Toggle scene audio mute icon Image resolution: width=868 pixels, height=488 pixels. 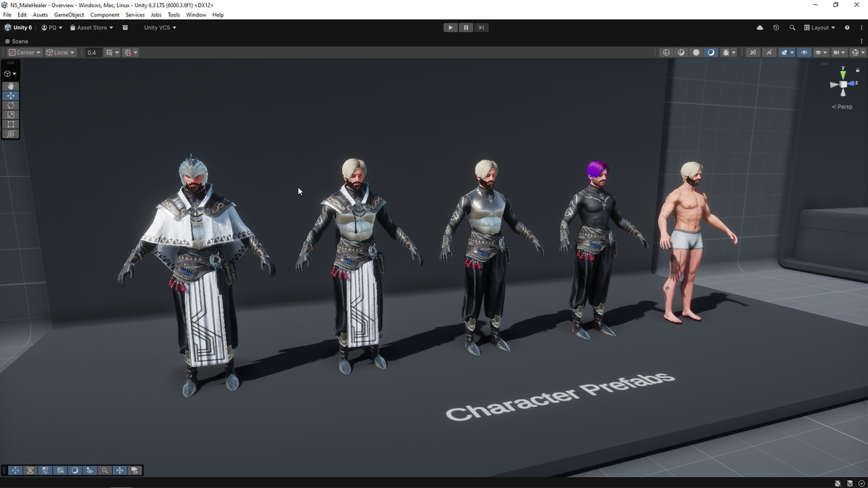point(752,53)
